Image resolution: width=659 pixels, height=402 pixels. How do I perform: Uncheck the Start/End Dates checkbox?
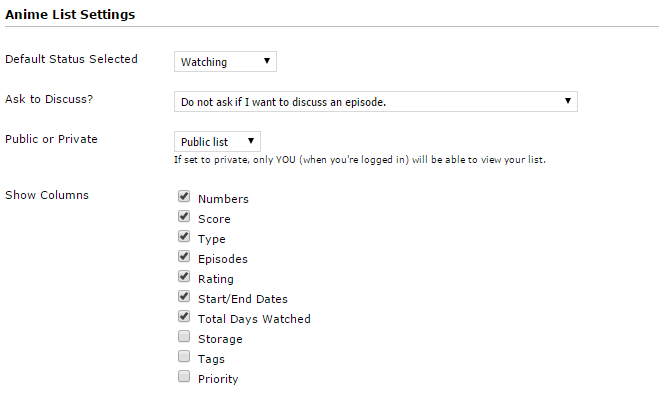click(184, 296)
